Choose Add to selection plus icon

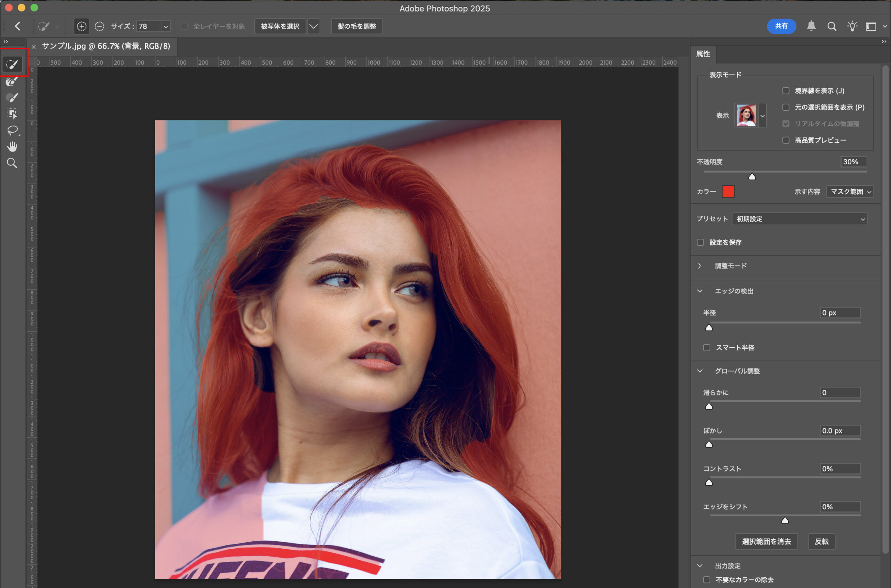tap(82, 26)
